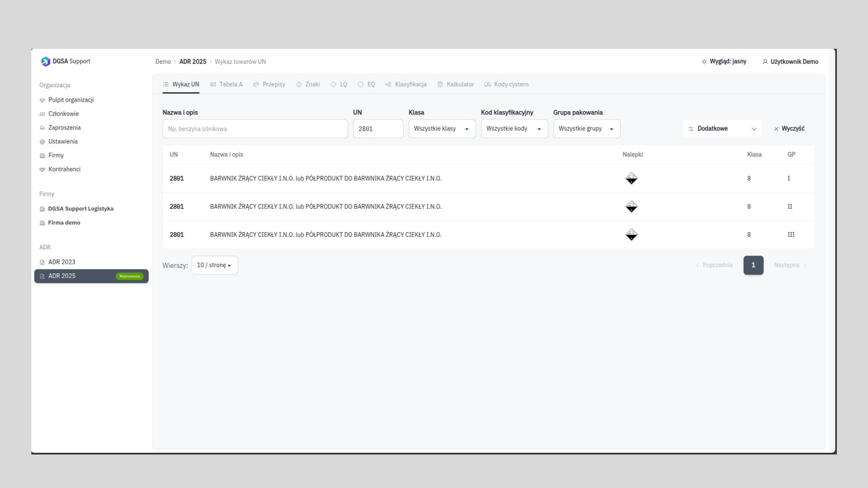Open the UN 2801 row with packing group II
Viewport: 868px width, 488px height.
point(488,207)
